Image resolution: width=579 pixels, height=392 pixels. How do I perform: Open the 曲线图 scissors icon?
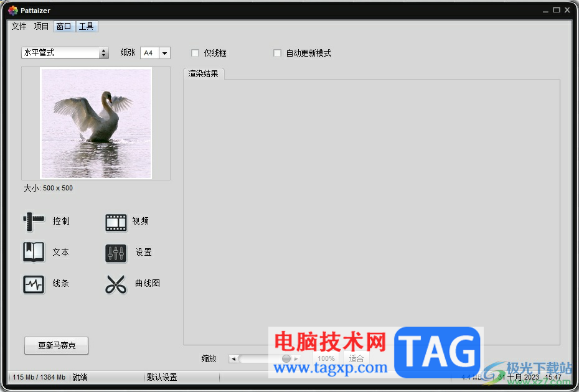coord(116,284)
